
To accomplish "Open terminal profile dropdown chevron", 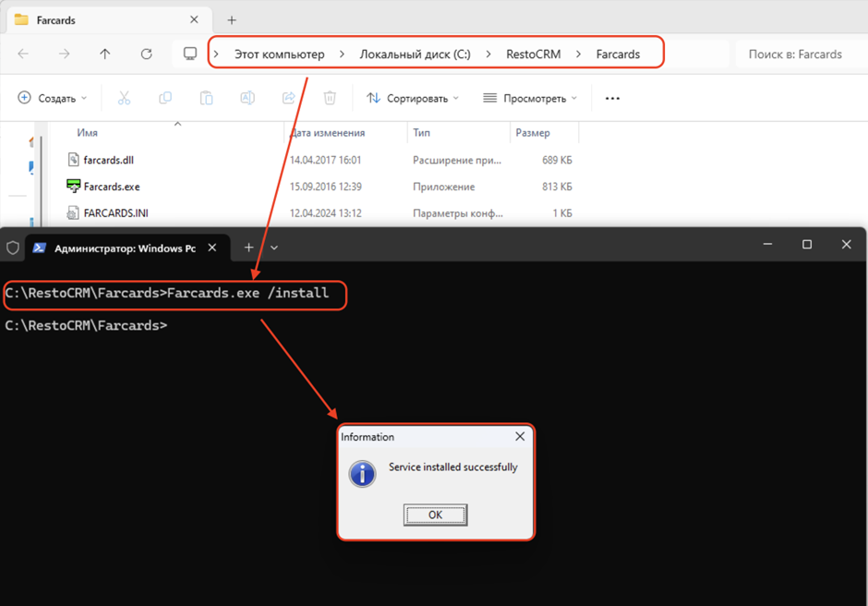I will tap(274, 248).
